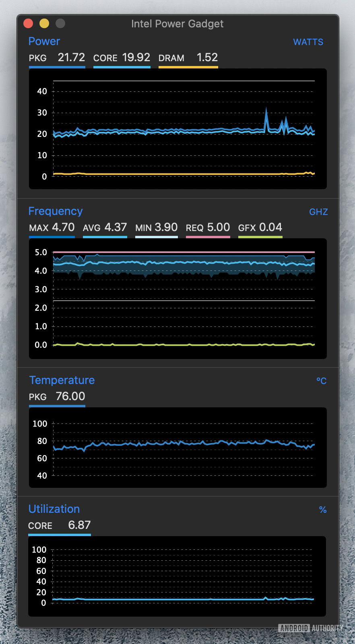Click the pink swatch under REQ frequency
This screenshot has width=355, height=644.
click(x=208, y=237)
